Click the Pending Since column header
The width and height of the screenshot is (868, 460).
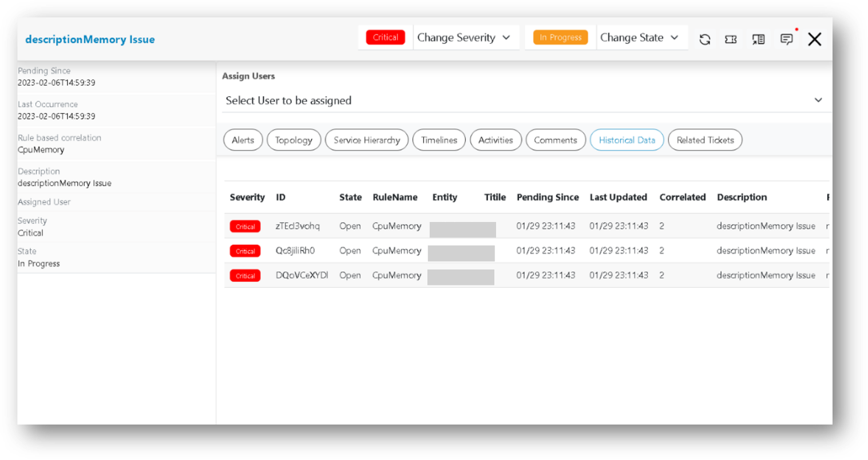(548, 197)
